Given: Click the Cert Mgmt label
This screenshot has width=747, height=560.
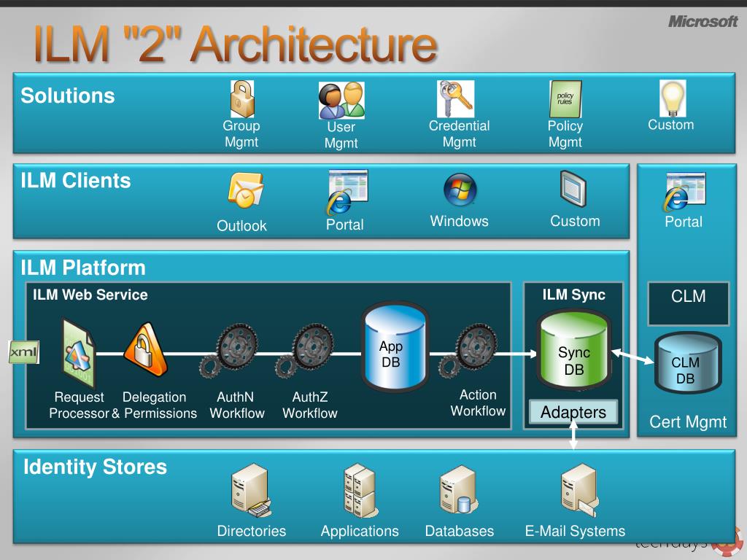Looking at the screenshot, I should [x=688, y=422].
